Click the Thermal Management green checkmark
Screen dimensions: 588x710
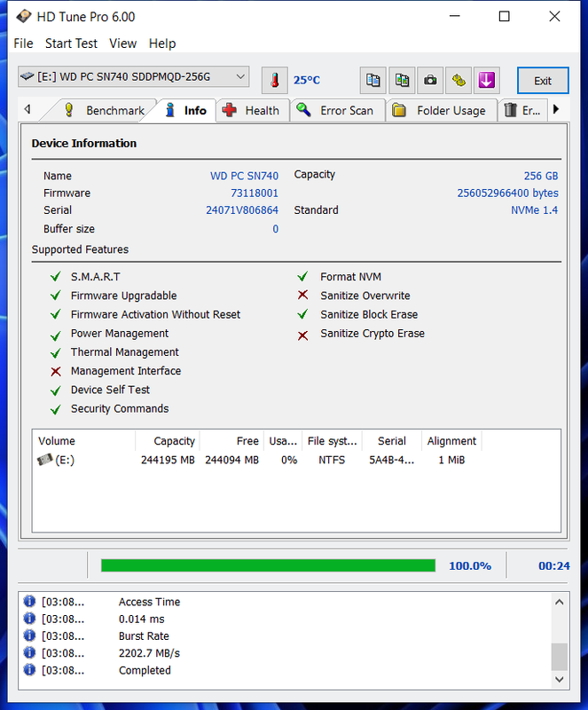coord(56,352)
